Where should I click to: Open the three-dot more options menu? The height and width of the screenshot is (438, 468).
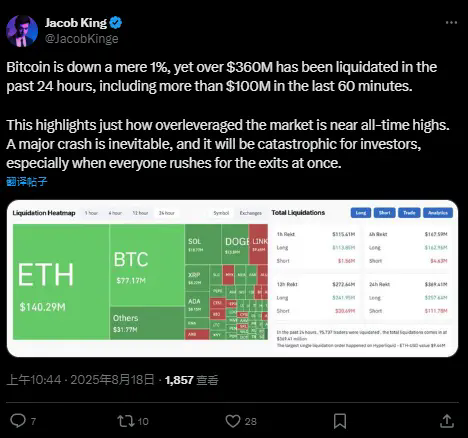[x=451, y=22]
